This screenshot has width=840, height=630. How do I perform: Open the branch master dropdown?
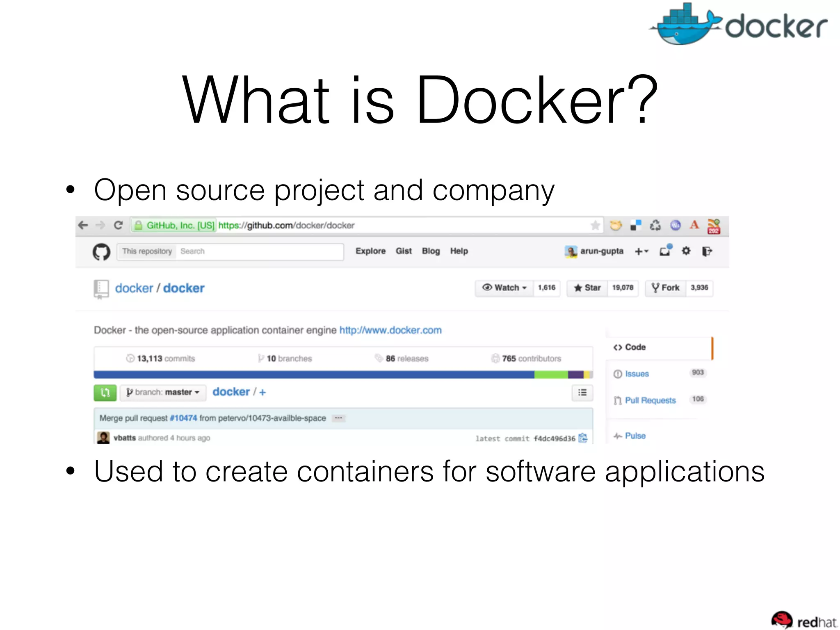163,393
